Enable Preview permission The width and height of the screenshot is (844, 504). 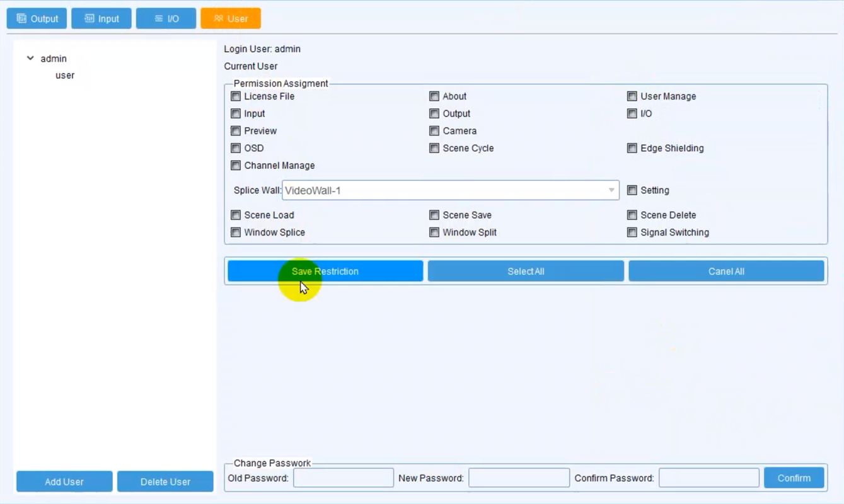click(x=236, y=131)
